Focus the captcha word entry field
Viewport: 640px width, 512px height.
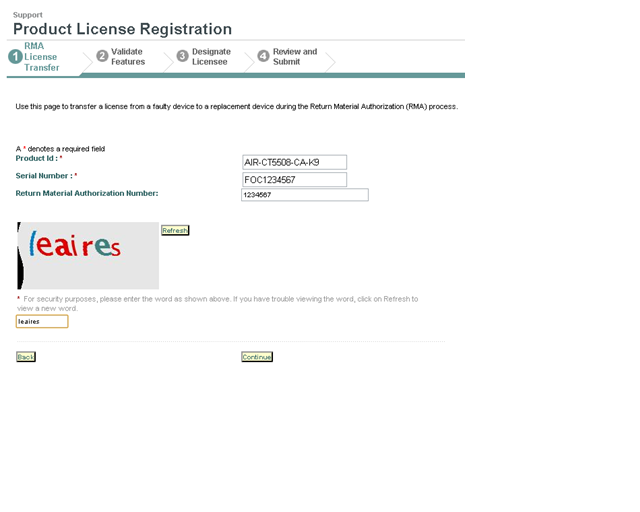(42, 321)
